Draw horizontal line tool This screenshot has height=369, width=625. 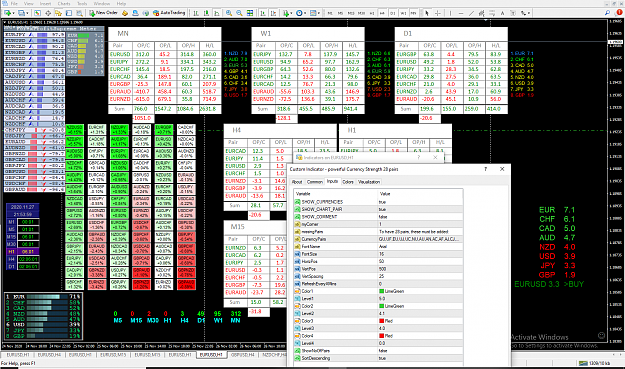pos(461,13)
